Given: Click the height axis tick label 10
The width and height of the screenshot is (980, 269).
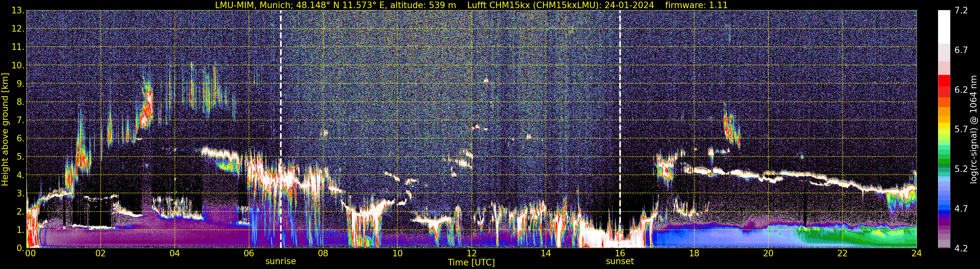Looking at the screenshot, I should click(18, 65).
